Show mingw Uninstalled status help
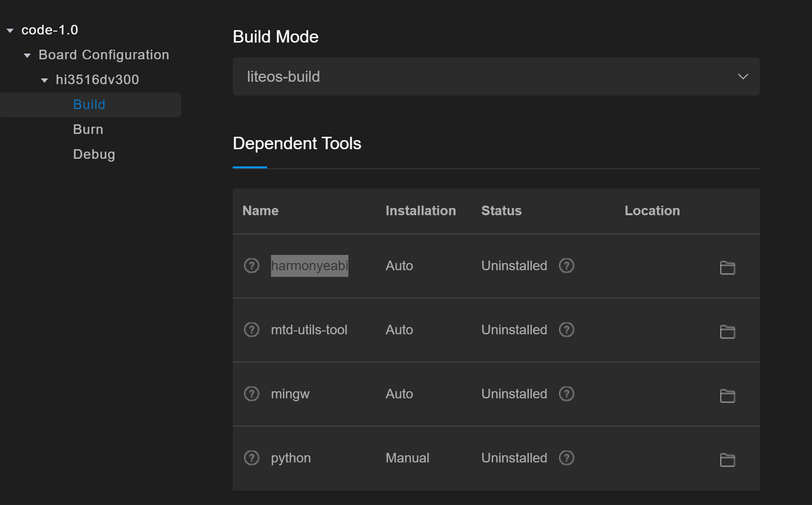This screenshot has height=505, width=812. (x=566, y=394)
